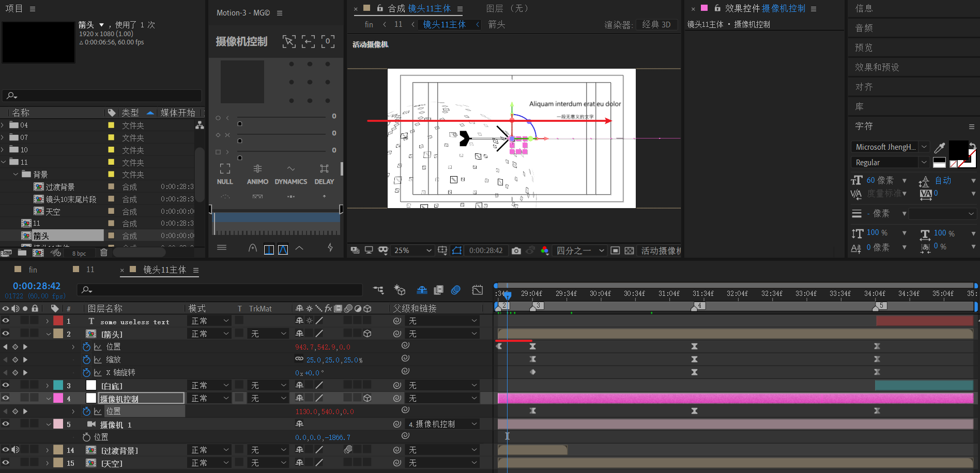Open parent dropdown showing 4.摄像机控制
This screenshot has width=980, height=473.
442,424
